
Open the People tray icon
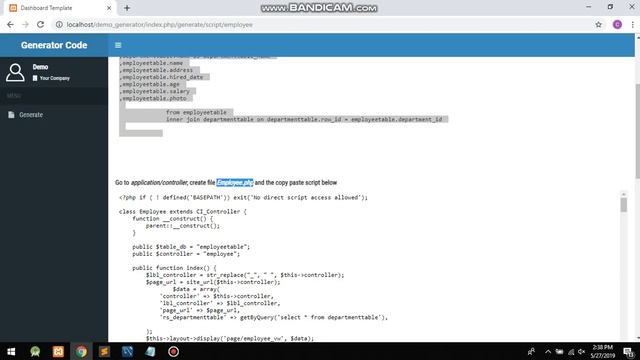(x=531, y=351)
